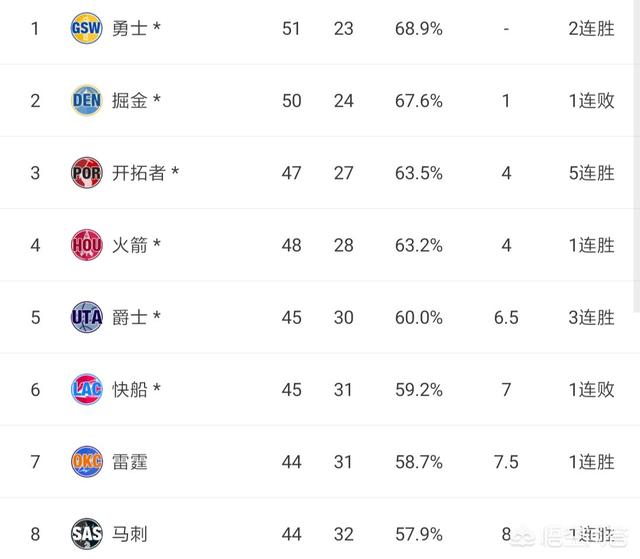The width and height of the screenshot is (640, 559).
Task: Select the 马刺 team name
Action: click(130, 534)
